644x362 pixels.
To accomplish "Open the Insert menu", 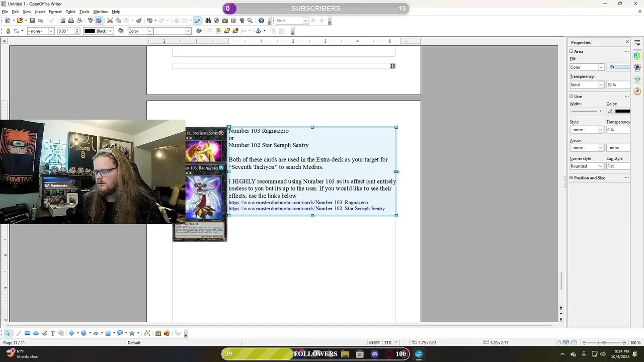I will pyautogui.click(x=40, y=12).
